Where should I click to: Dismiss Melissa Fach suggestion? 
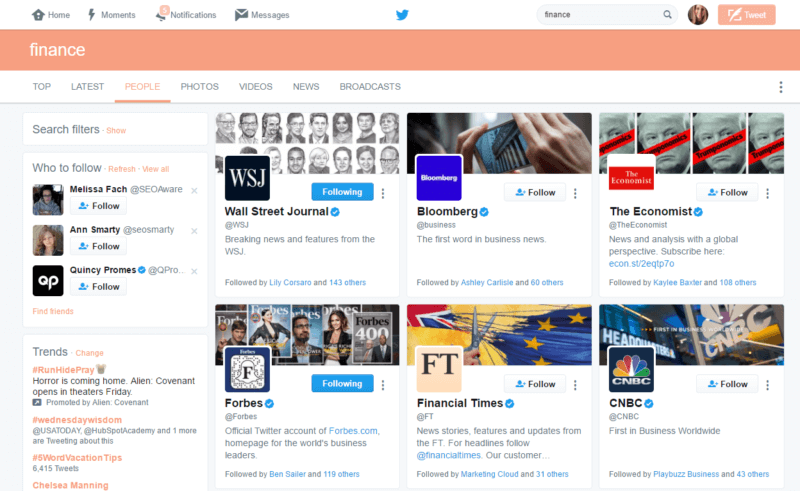[x=194, y=190]
